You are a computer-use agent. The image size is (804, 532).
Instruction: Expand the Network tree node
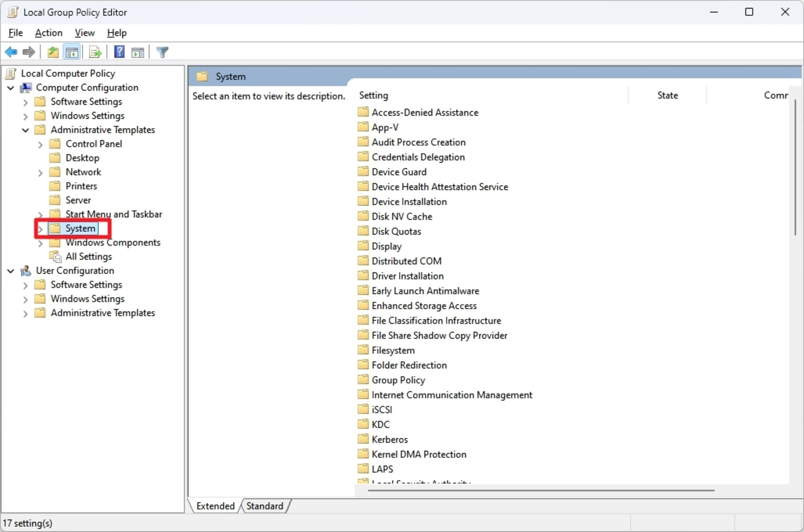click(40, 172)
